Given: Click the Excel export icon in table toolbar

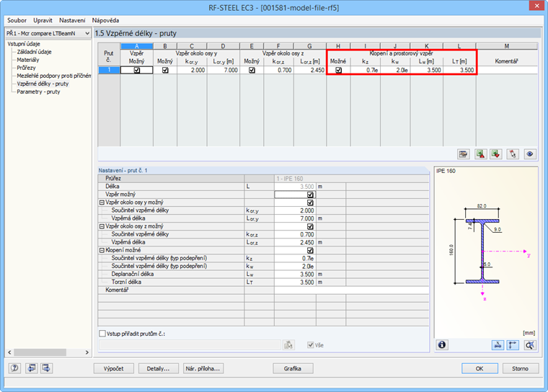Looking at the screenshot, I should pyautogui.click(x=481, y=154).
